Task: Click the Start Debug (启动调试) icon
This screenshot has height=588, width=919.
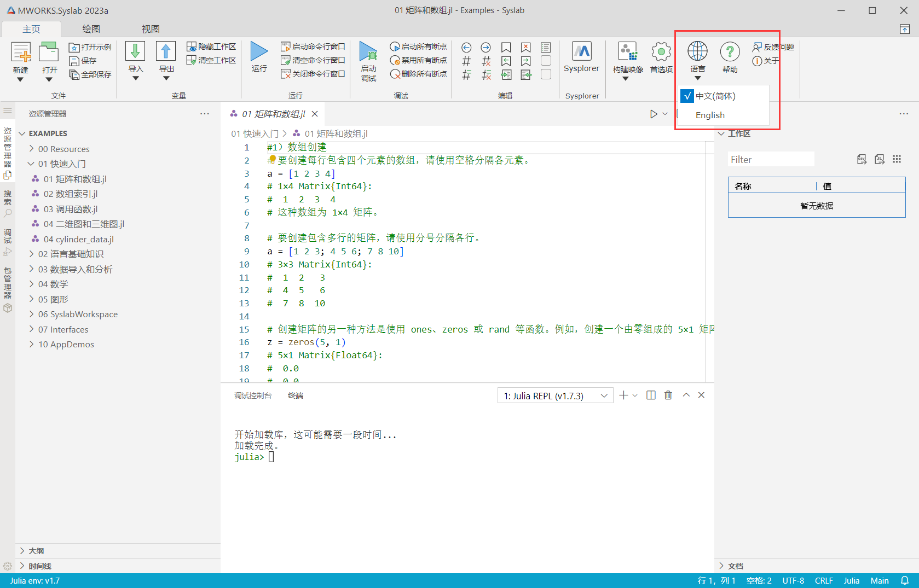Action: (368, 52)
